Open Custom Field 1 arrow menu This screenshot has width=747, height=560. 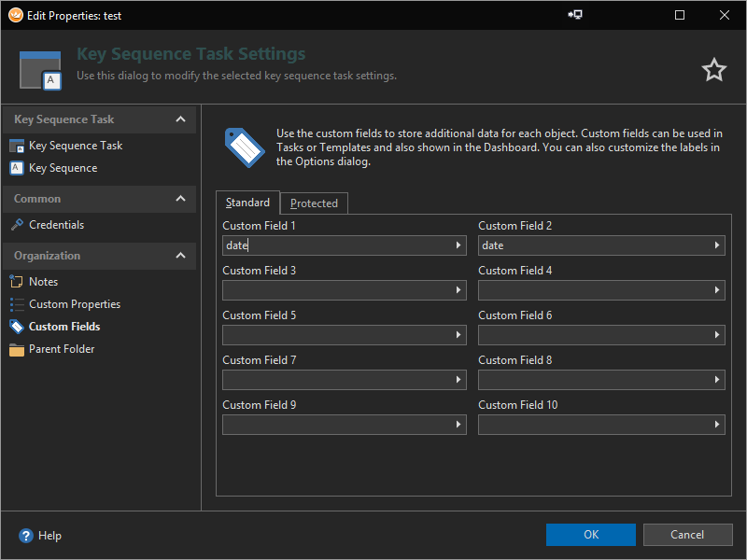click(458, 245)
